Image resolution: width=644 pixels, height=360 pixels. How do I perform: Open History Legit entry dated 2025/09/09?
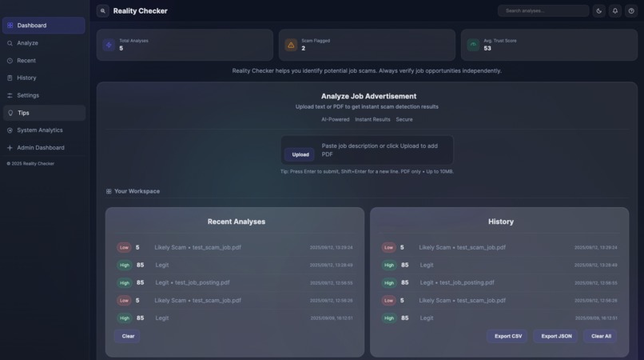click(x=499, y=318)
